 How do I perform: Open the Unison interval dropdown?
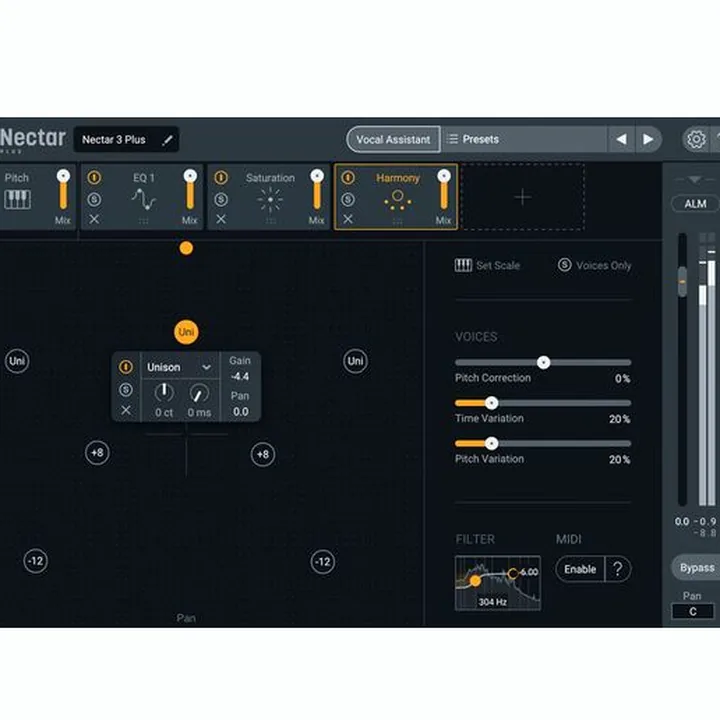point(179,367)
